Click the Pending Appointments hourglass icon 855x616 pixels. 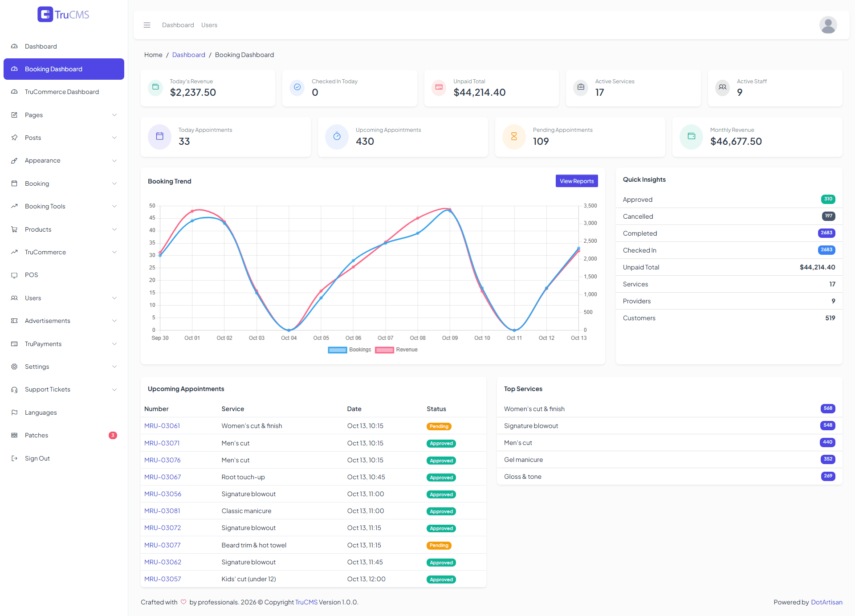pyautogui.click(x=514, y=136)
